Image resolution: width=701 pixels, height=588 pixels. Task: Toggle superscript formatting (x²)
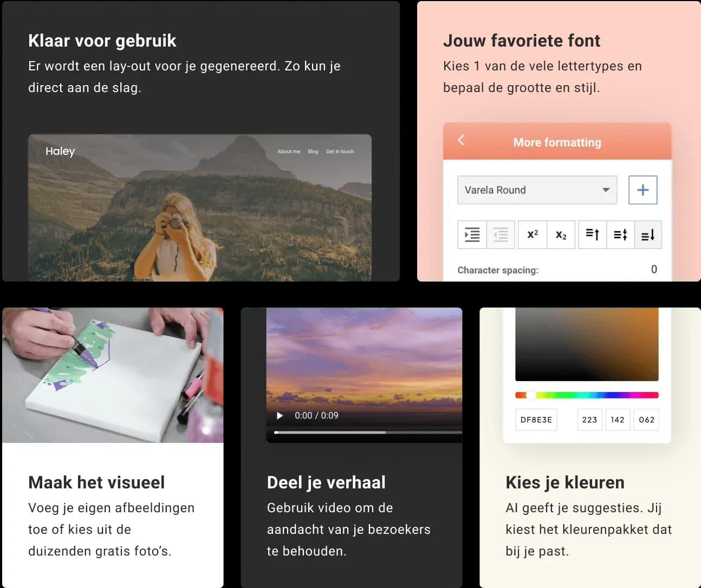coord(533,235)
